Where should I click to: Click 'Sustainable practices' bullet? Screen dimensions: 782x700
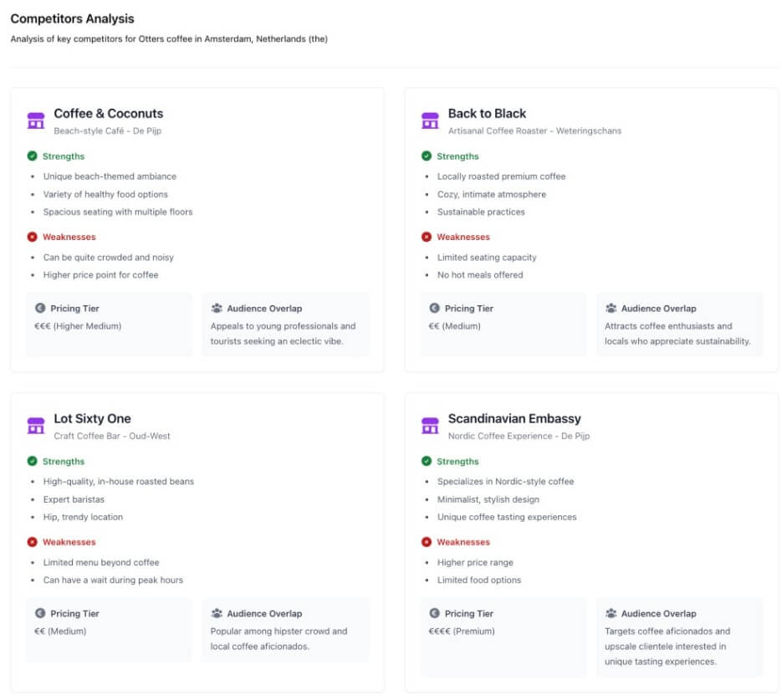(x=481, y=212)
